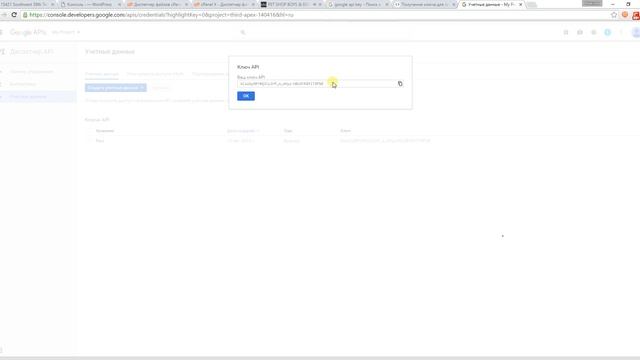Screen dimensions: 640x360
Task: Open the orange extension icon in the browser toolbar
Action: (x=625, y=15)
